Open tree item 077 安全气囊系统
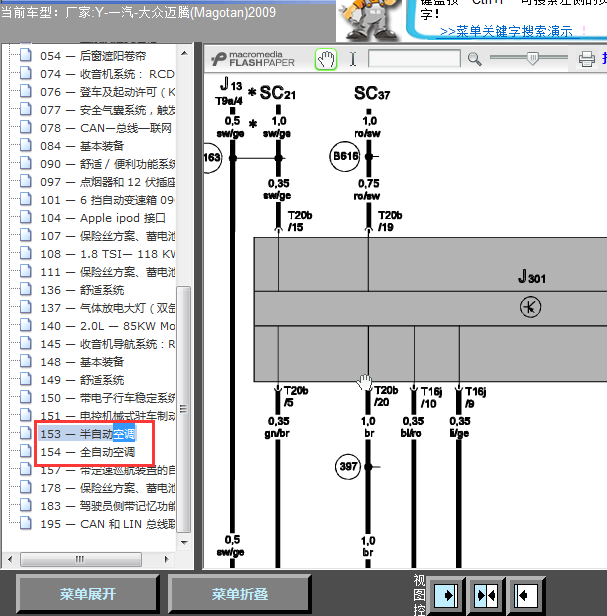 click(x=107, y=110)
